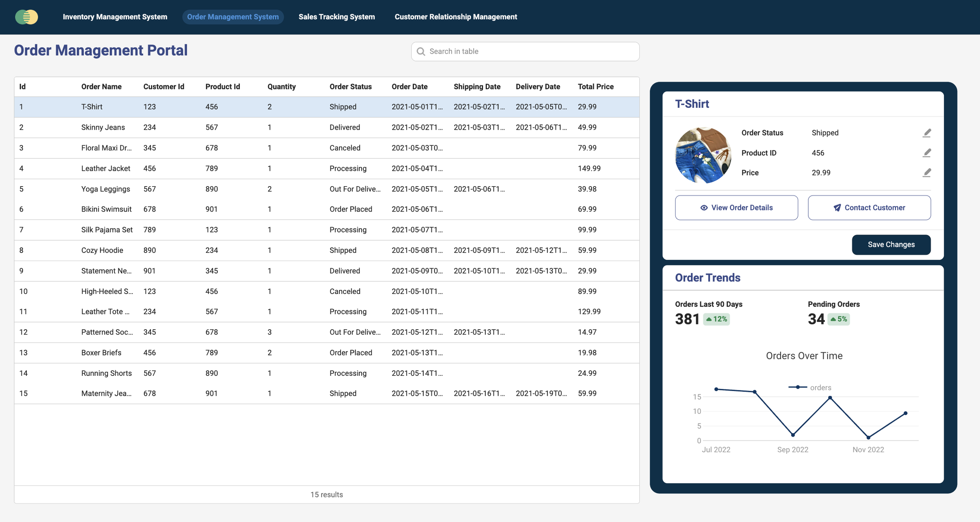Click the T-Shirt product thumbnail image
This screenshot has width=980, height=522.
pos(703,155)
